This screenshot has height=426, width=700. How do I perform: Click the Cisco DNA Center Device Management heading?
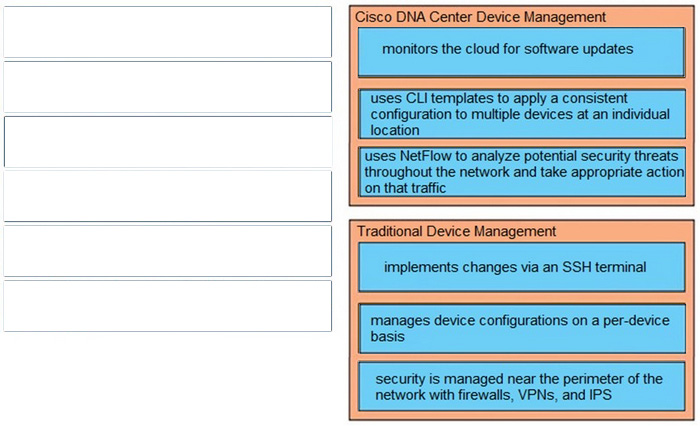pos(480,17)
